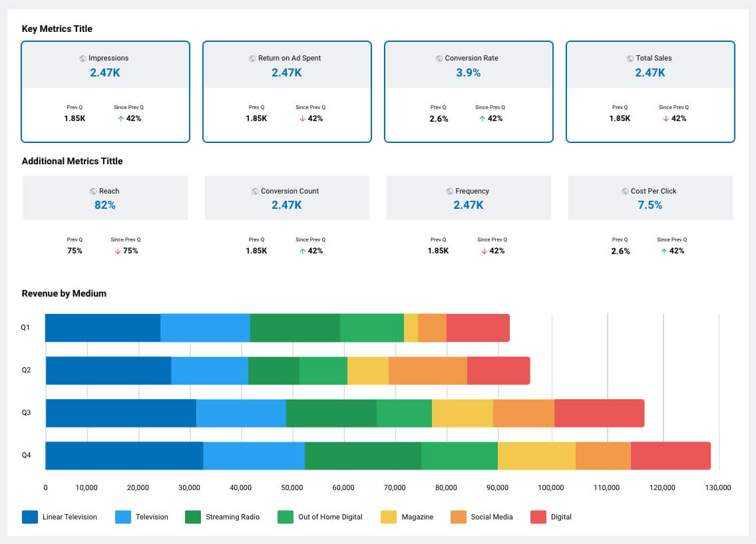The image size is (756, 544).
Task: Click the down arrow under Frequency
Action: pyautogui.click(x=484, y=251)
